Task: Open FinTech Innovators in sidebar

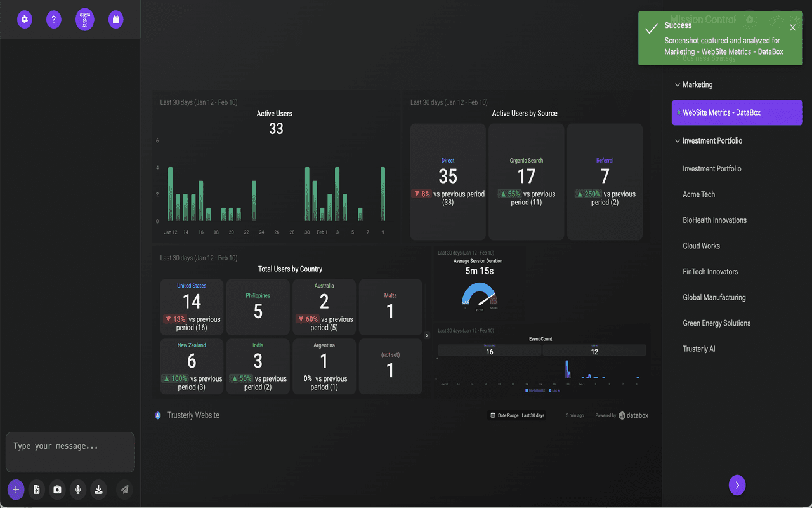Action: pos(710,272)
